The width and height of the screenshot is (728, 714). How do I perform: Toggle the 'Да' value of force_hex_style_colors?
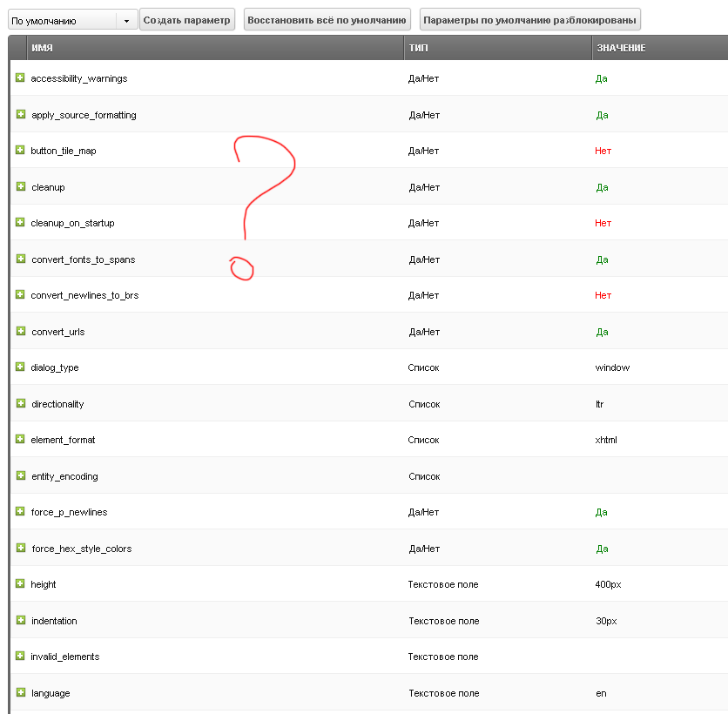603,549
